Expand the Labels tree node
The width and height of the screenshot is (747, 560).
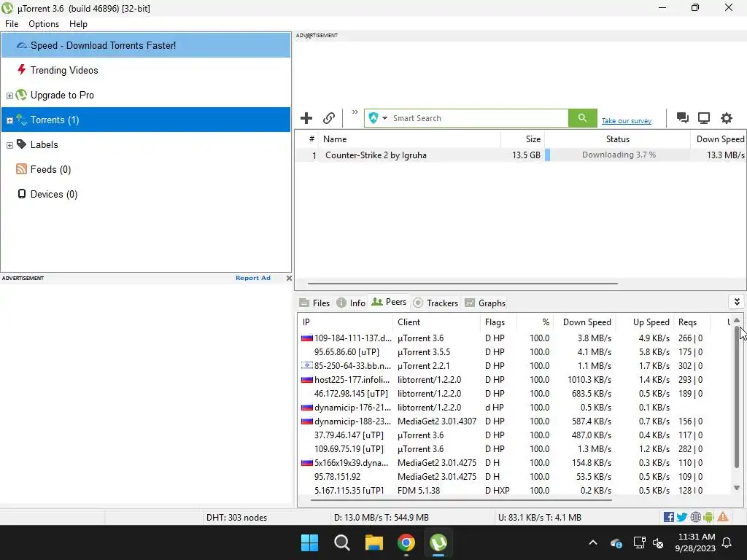pos(9,145)
